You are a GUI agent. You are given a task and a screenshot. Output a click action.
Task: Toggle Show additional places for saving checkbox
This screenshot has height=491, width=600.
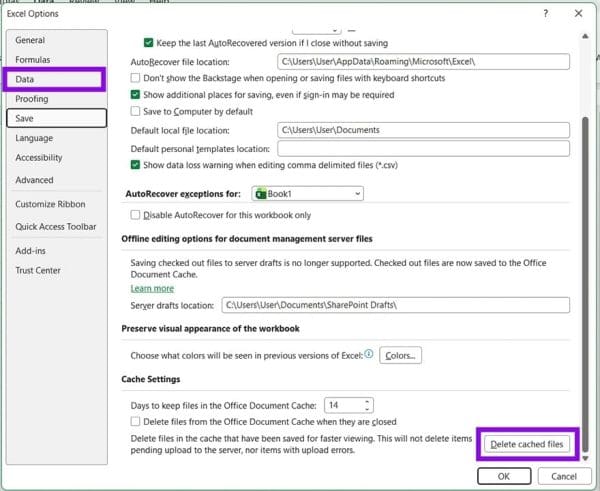[135, 95]
